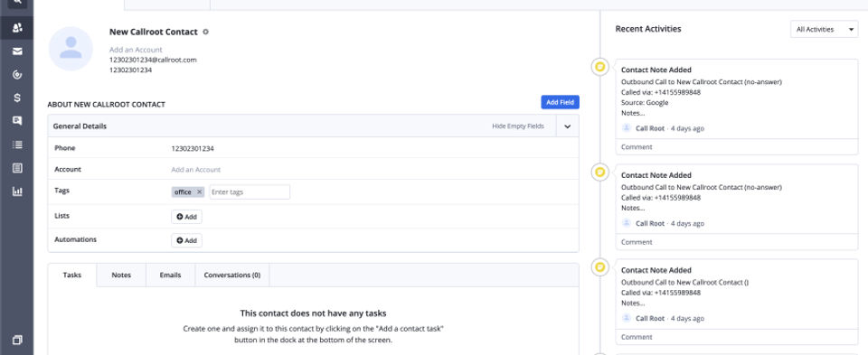Screen dimensions: 868x355
Task: Click the Call Root avatar in the third activity
Action: [x=626, y=319]
